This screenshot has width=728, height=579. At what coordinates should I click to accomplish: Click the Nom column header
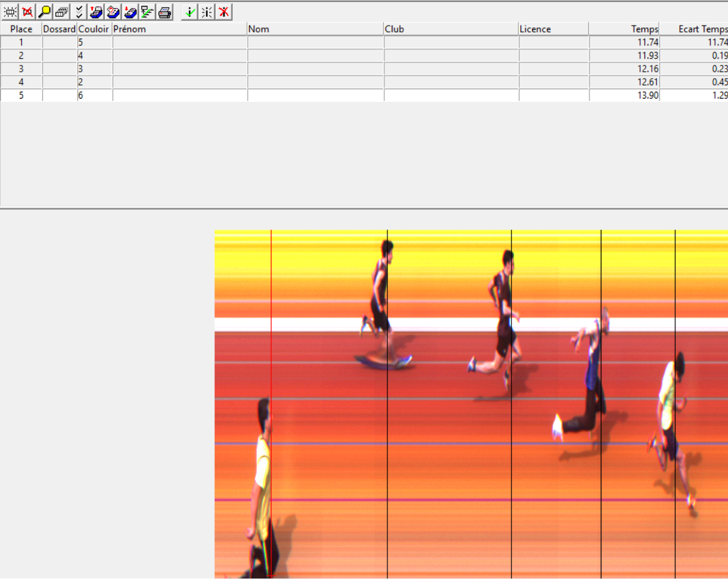(315, 29)
